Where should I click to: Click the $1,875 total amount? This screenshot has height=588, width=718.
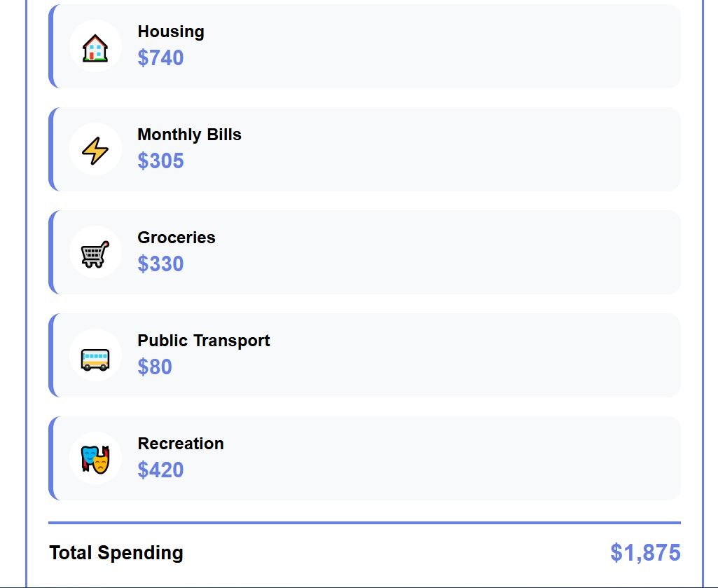pyautogui.click(x=645, y=553)
